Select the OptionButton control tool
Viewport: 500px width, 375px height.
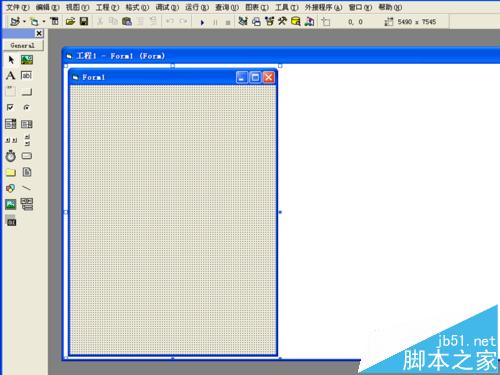click(x=27, y=107)
